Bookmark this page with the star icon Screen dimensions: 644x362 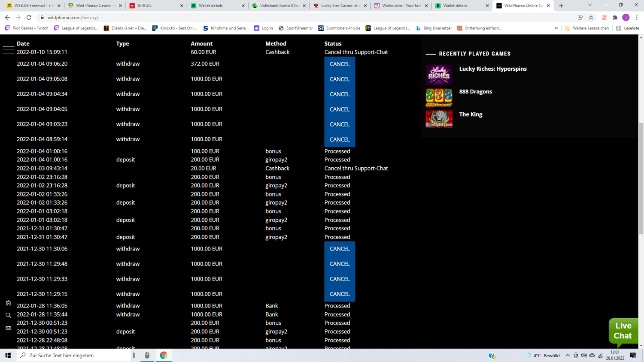[591, 18]
